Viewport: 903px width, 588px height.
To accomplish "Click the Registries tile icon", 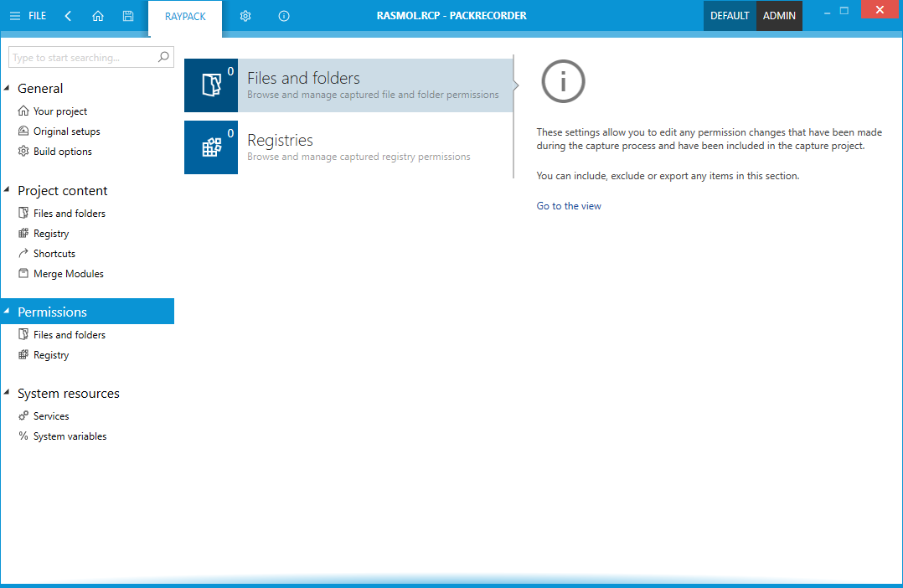I will point(211,147).
